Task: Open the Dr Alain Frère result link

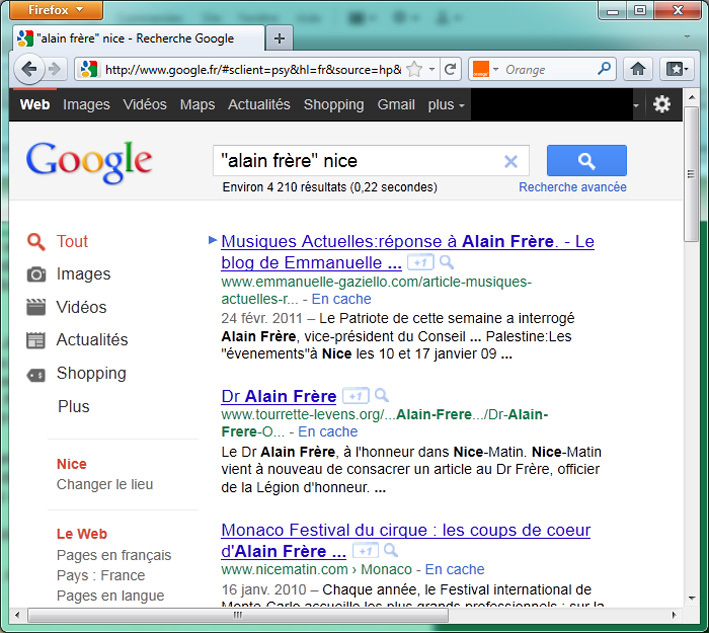Action: (x=279, y=397)
